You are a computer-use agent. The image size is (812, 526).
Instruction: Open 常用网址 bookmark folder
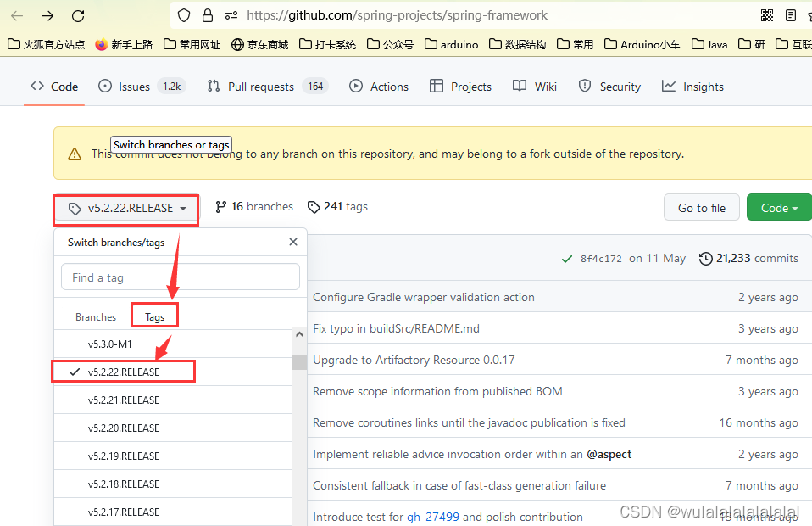click(x=192, y=45)
